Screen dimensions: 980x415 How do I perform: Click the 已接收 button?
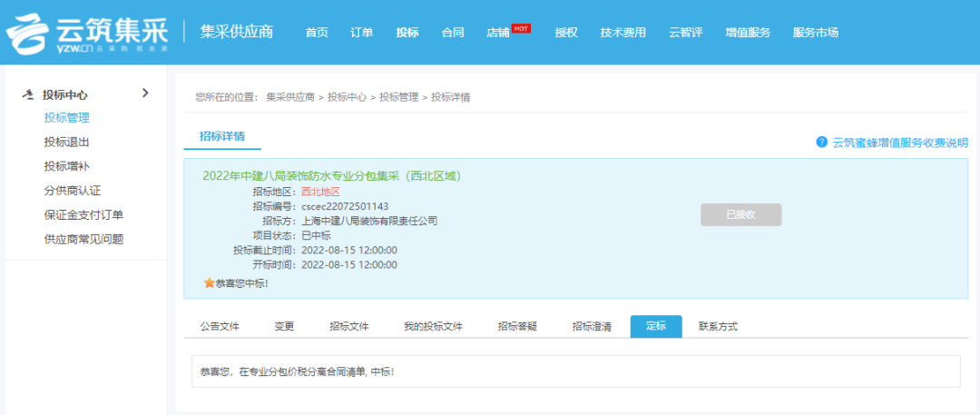(x=740, y=214)
